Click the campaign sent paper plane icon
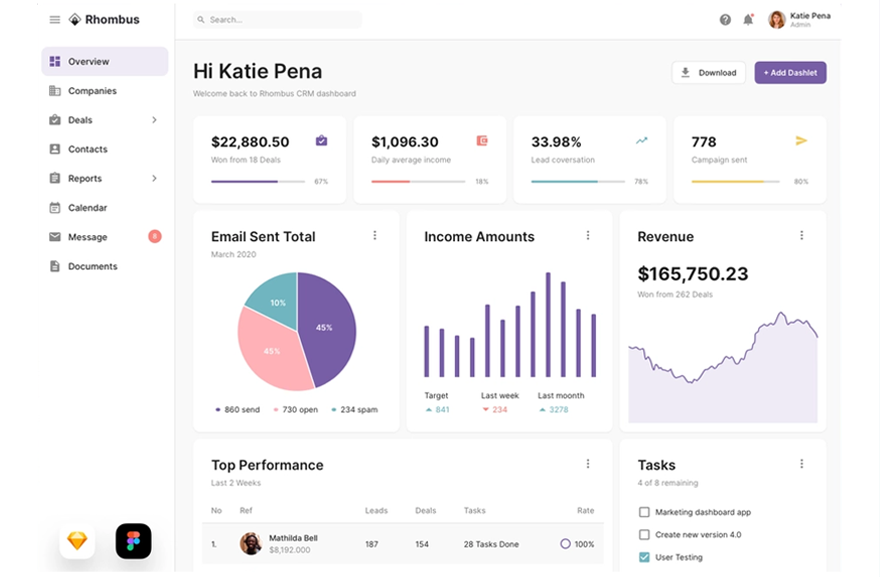The height and width of the screenshot is (577, 880). click(x=801, y=141)
